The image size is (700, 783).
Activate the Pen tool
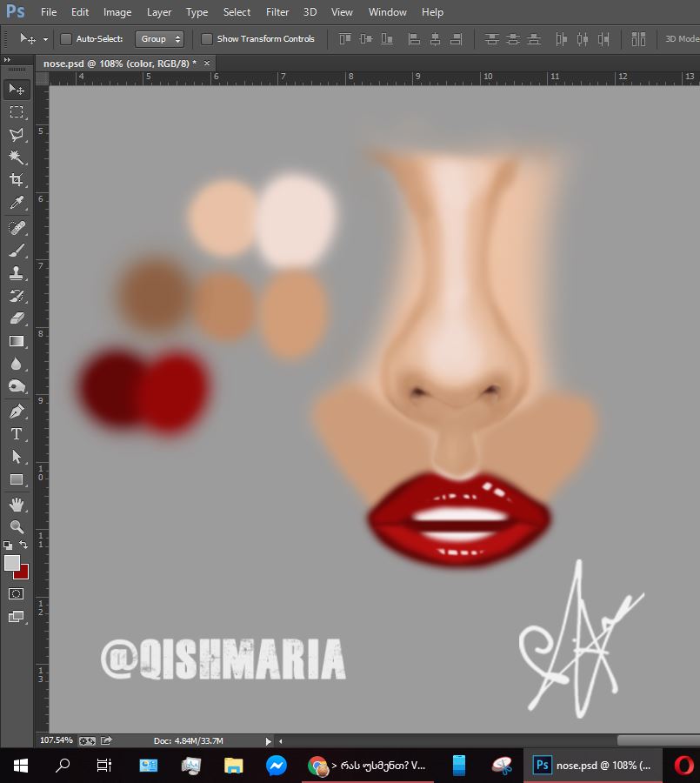point(16,412)
